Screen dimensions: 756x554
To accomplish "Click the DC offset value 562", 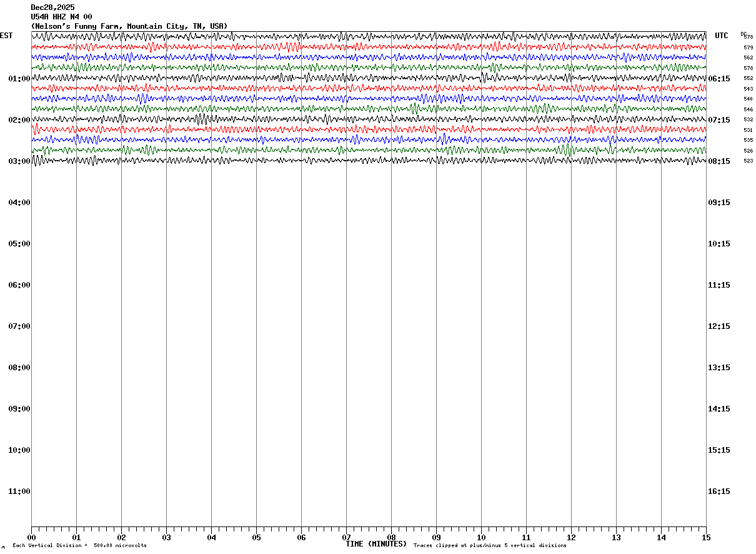I will (749, 58).
